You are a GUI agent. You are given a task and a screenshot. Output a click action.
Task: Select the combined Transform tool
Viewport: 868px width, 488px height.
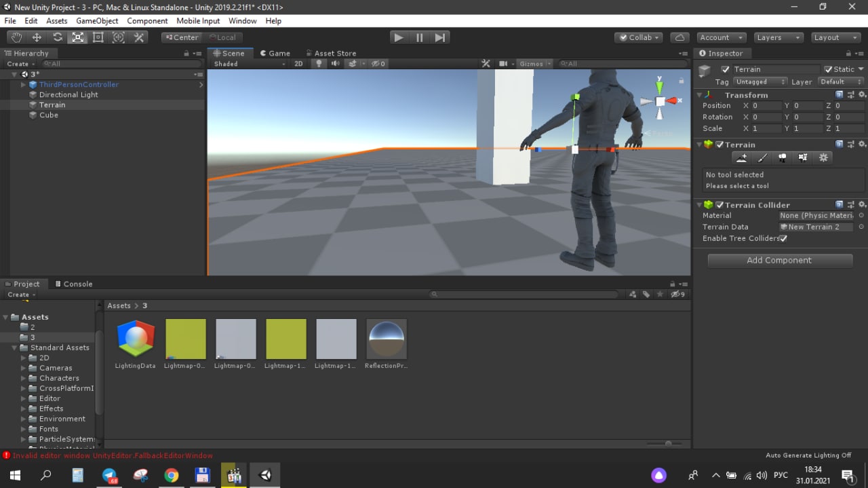click(x=119, y=37)
